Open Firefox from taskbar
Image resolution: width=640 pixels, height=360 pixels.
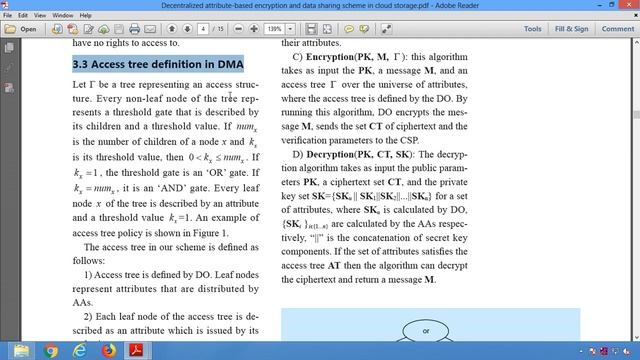[x=109, y=351]
